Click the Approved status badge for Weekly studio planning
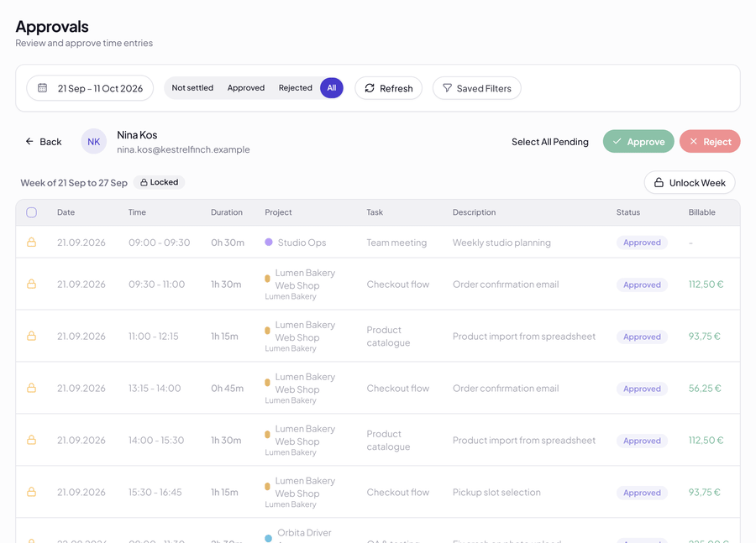Image resolution: width=756 pixels, height=543 pixels. [x=642, y=243]
